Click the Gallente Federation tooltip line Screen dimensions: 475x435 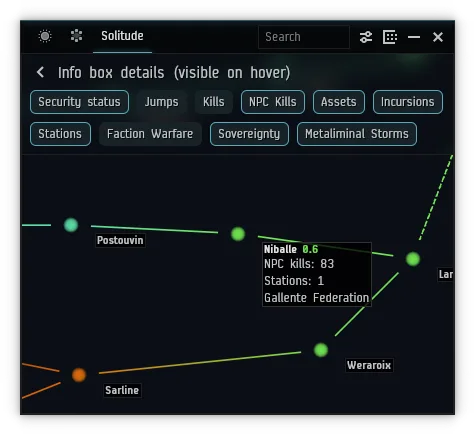pos(317,298)
